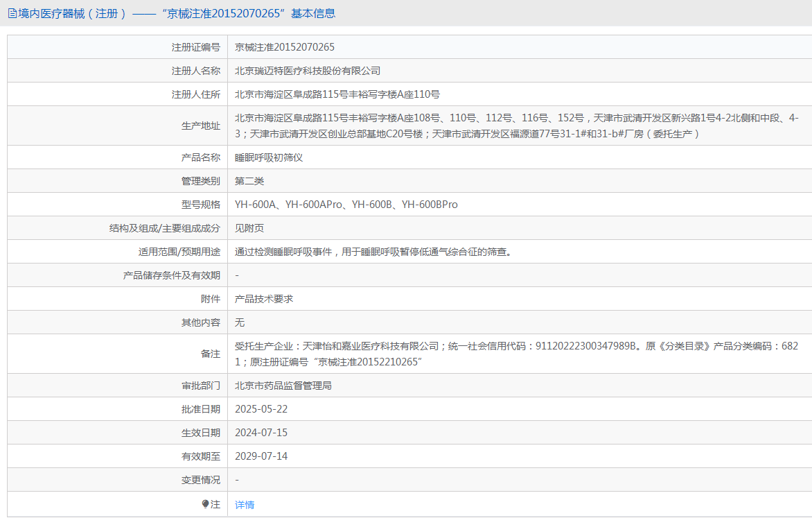This screenshot has width=812, height=518.
Task: Click 北京瑞迈特医疗科技股份有限公司 registrant name
Action: pyautogui.click(x=308, y=71)
